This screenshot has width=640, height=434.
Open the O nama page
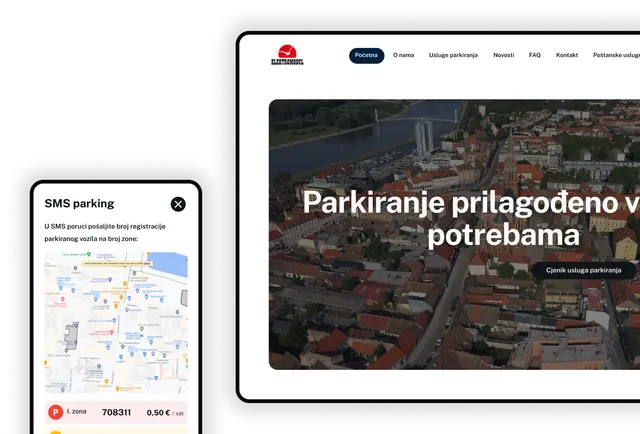403,55
